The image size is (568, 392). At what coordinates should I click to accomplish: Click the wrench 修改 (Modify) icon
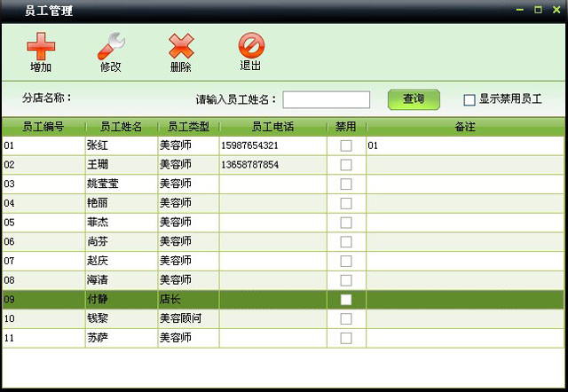111,46
